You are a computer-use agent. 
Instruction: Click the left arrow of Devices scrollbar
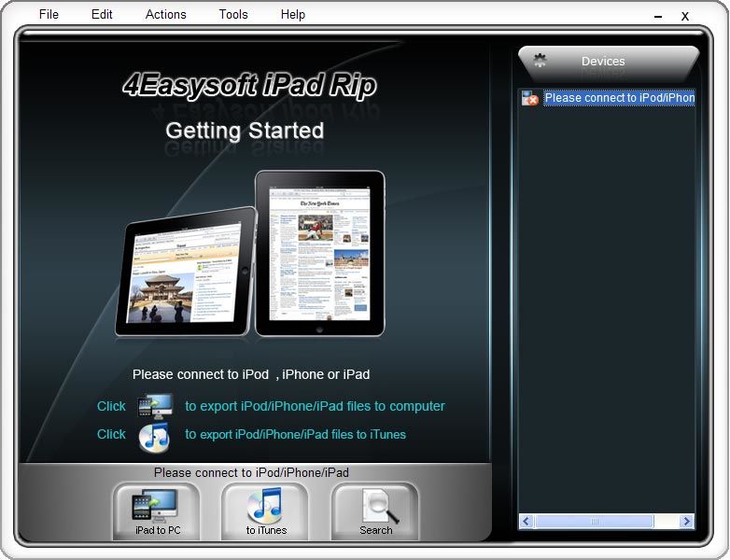tap(526, 521)
